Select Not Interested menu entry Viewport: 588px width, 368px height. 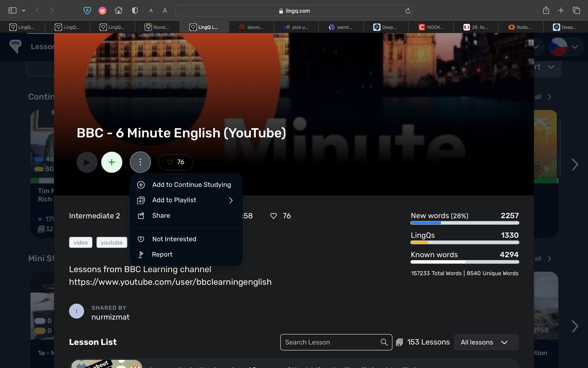coord(186,239)
